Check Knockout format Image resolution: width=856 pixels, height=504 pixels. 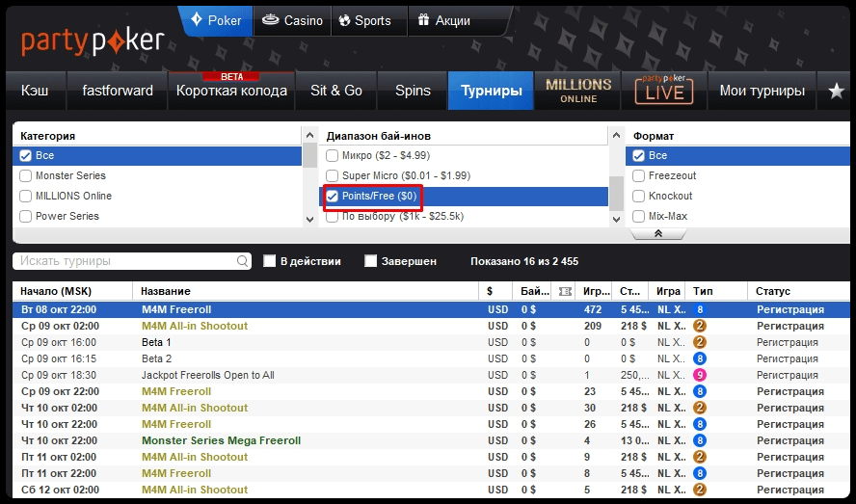click(639, 196)
